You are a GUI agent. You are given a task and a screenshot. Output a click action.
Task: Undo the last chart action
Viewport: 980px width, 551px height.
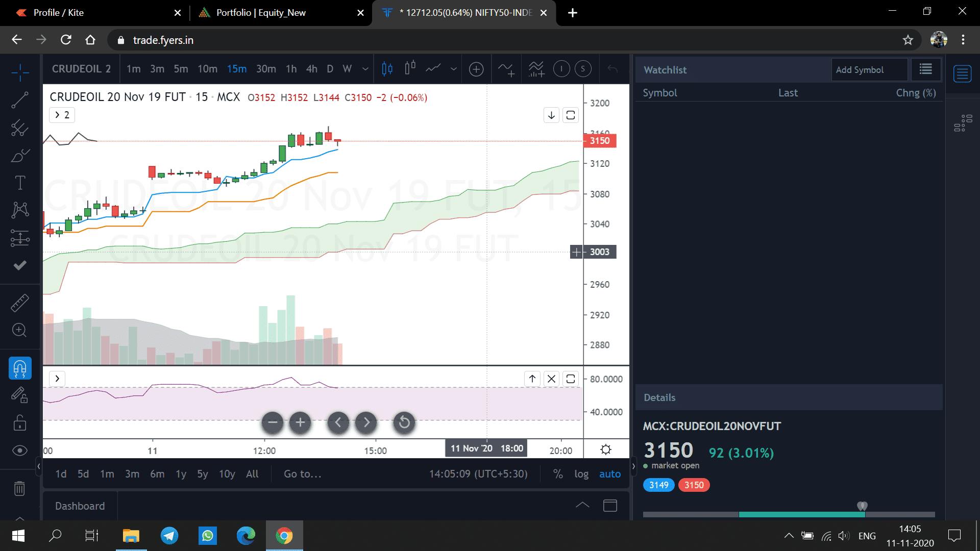[612, 69]
